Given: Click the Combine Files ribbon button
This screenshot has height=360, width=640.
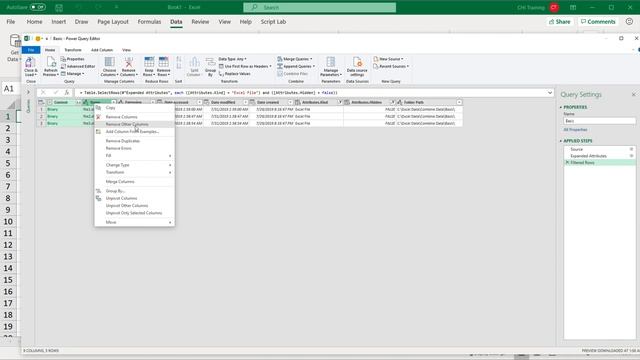Looking at the screenshot, I should 292,74.
